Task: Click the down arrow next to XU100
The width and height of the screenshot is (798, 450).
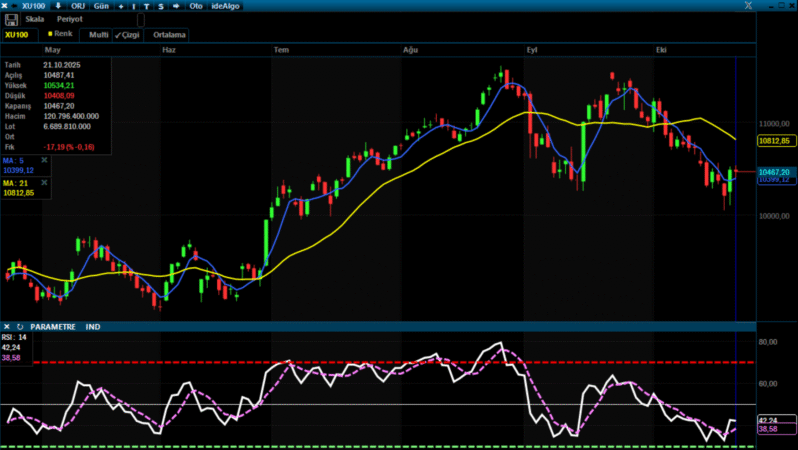Action: pyautogui.click(x=57, y=6)
